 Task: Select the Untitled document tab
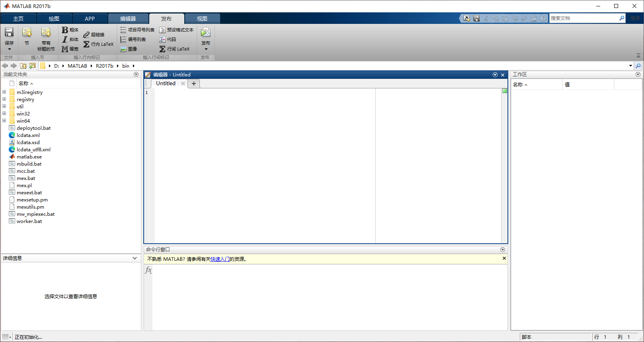(x=166, y=83)
